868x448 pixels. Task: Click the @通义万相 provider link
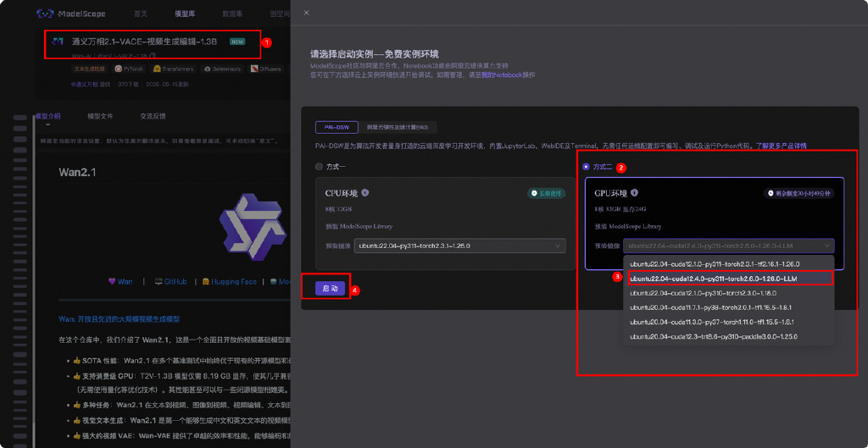tap(85, 85)
